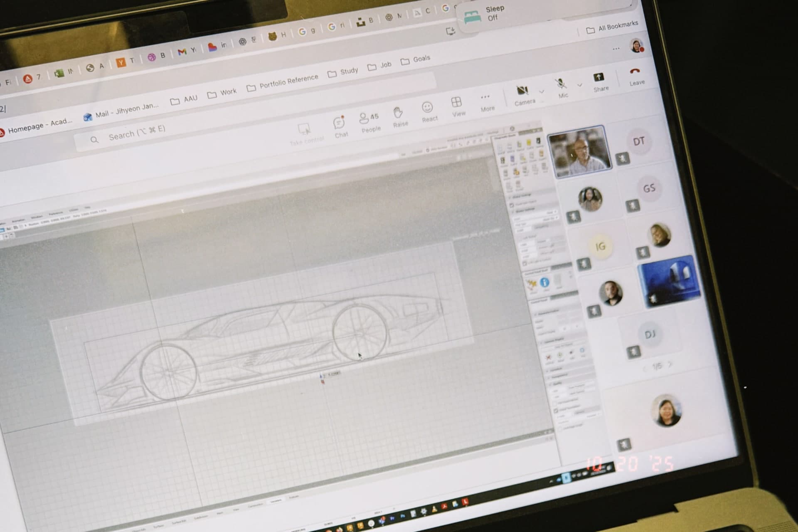798x532 pixels.
Task: Open the Portfolio Reference bookmarks folder
Action: [282, 82]
